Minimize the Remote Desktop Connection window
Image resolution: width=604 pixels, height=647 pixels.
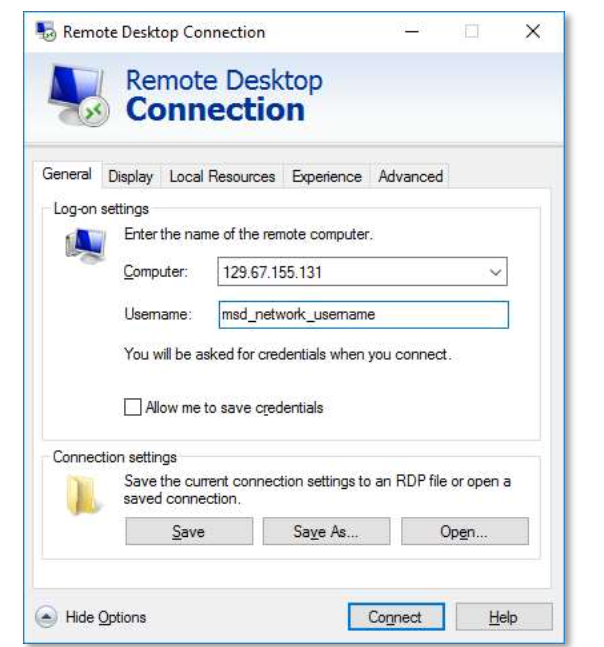411,31
